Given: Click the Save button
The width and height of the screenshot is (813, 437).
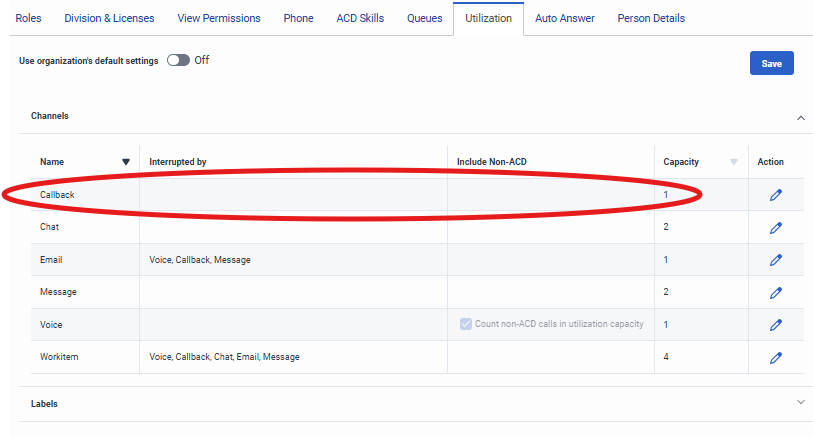Looking at the screenshot, I should [x=772, y=63].
